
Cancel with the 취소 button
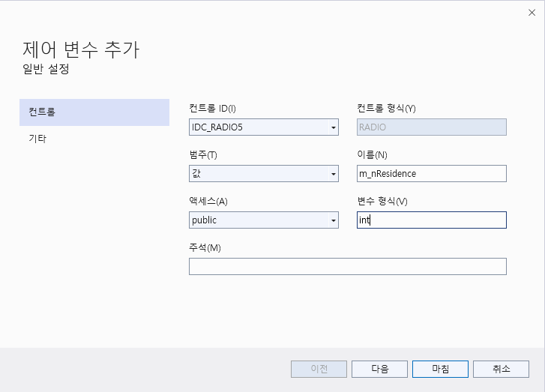click(501, 369)
